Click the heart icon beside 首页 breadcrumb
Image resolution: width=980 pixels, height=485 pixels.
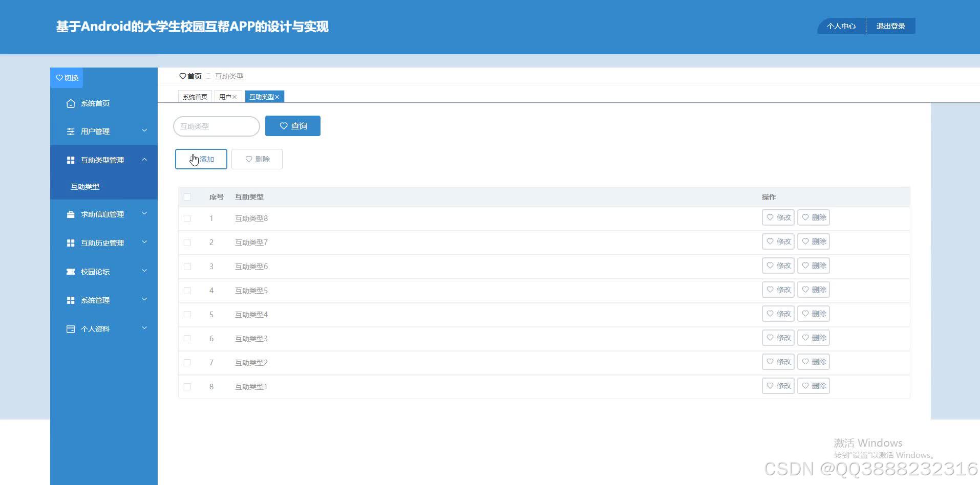pos(183,76)
